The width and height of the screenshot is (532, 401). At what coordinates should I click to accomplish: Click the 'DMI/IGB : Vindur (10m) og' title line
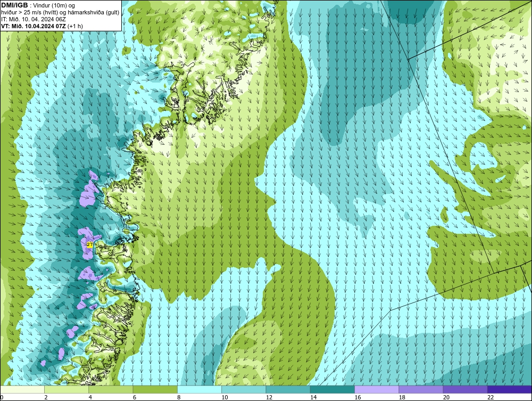(x=38, y=5)
